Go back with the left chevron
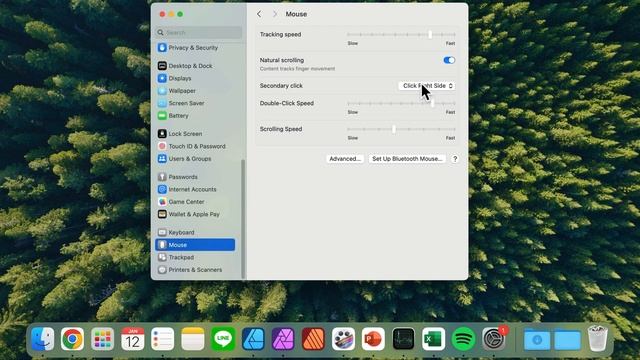 (x=259, y=14)
